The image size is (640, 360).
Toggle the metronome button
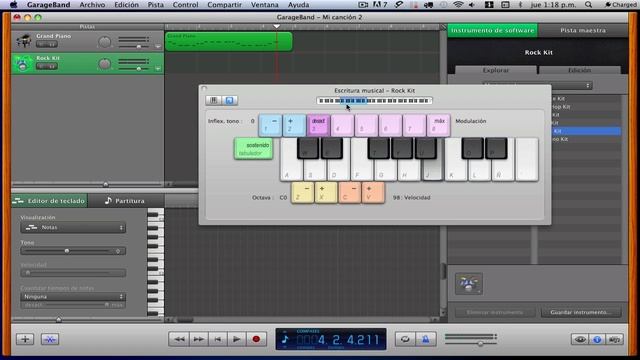coord(425,339)
